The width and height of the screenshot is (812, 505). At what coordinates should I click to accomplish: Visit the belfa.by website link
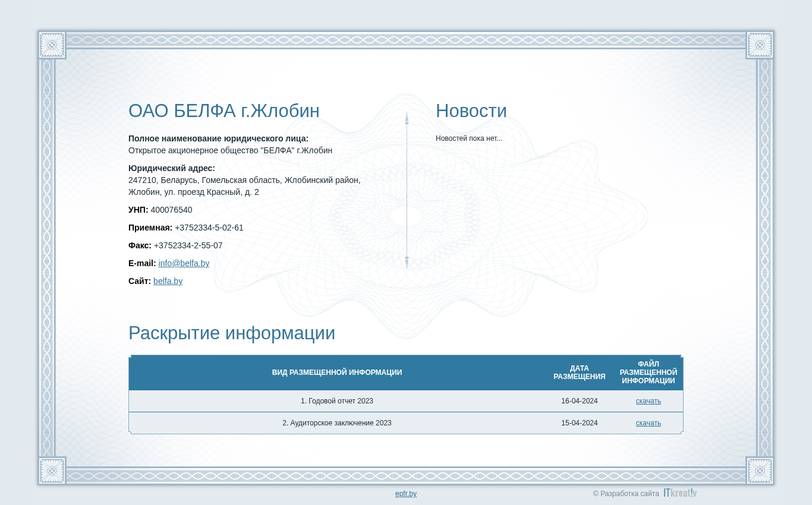(168, 281)
